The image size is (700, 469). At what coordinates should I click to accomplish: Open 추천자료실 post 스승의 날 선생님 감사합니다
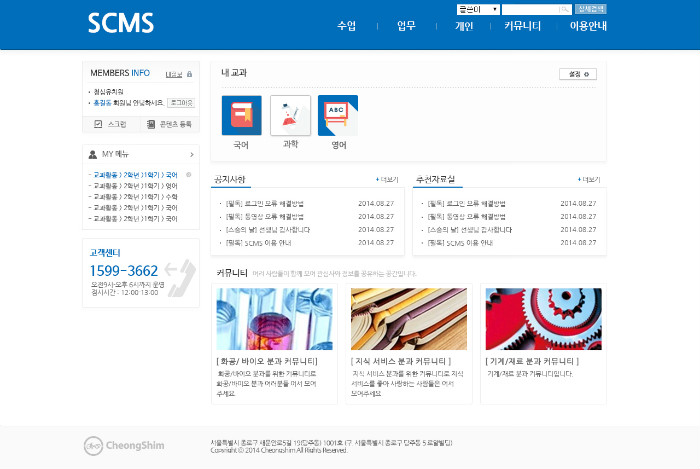pos(470,230)
